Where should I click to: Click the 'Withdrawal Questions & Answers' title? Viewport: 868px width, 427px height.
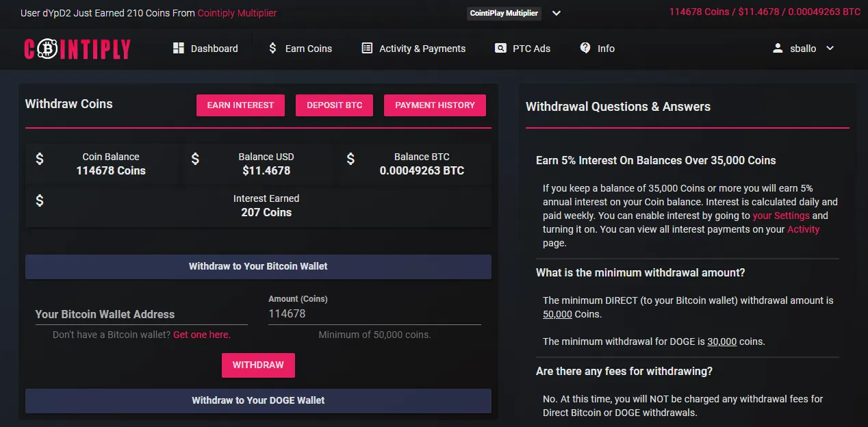pyautogui.click(x=618, y=107)
